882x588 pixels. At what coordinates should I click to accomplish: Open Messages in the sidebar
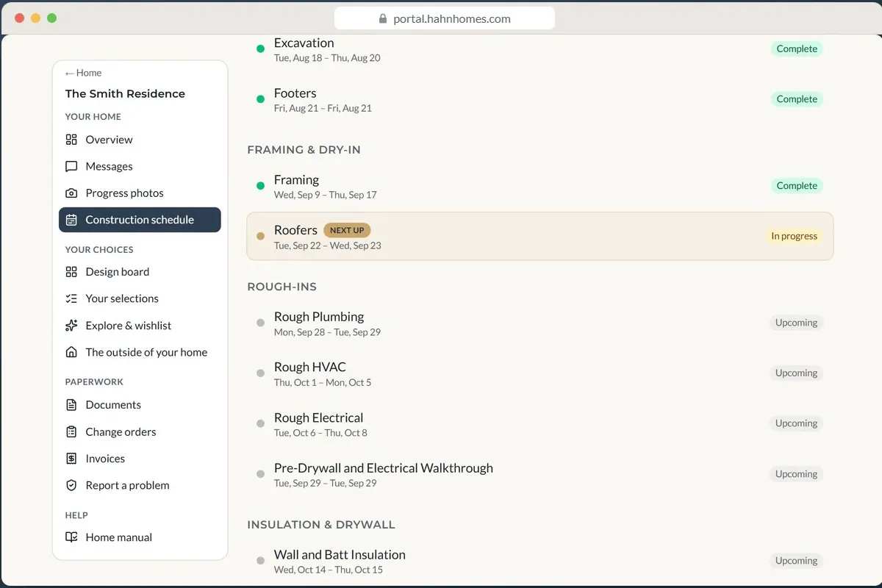[140, 166]
